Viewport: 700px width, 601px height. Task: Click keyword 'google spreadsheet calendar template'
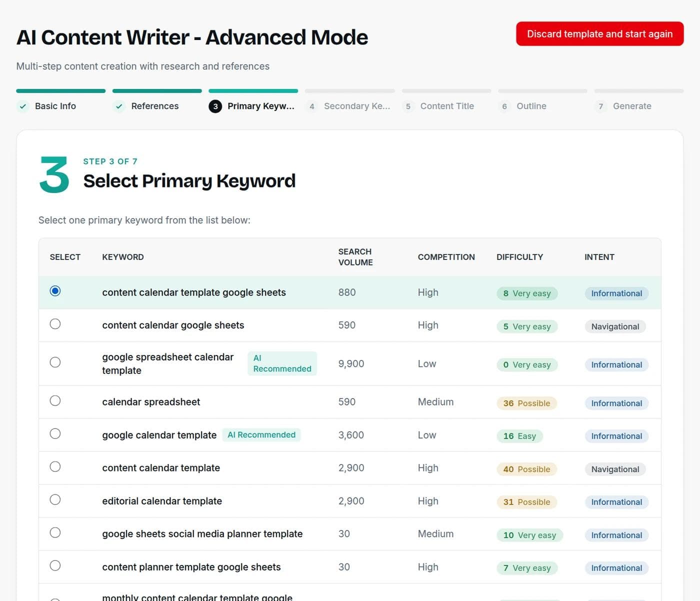click(x=168, y=363)
